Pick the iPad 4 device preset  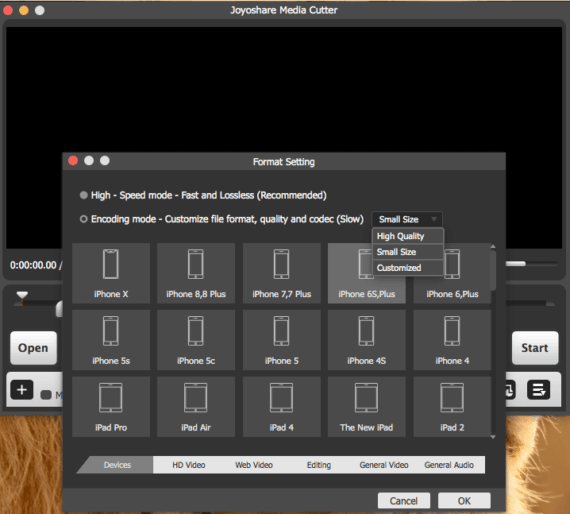pyautogui.click(x=282, y=406)
